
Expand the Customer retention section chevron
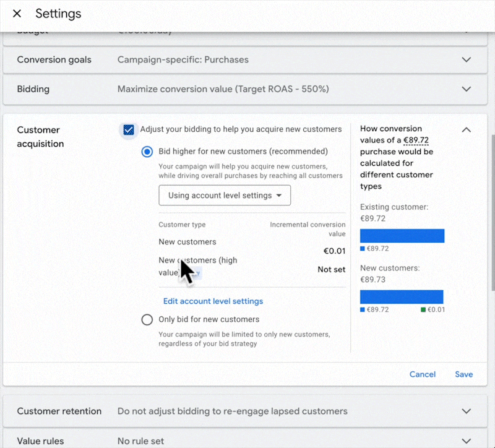467,411
